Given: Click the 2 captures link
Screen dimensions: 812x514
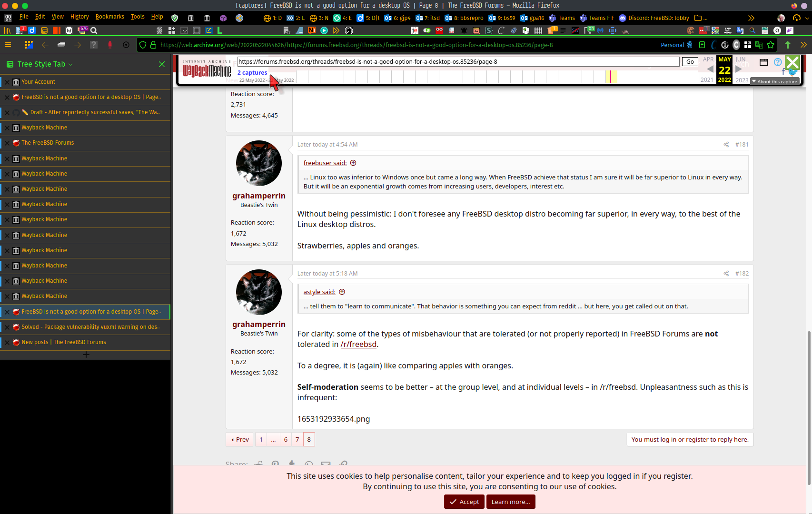Looking at the screenshot, I should coord(252,72).
